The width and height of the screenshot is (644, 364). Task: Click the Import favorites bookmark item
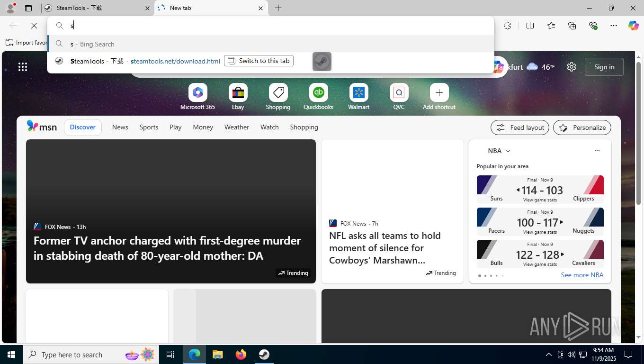tap(26, 43)
